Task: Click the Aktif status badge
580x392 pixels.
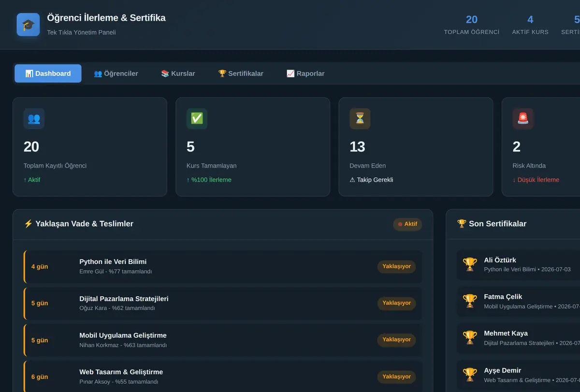Action: [x=407, y=224]
